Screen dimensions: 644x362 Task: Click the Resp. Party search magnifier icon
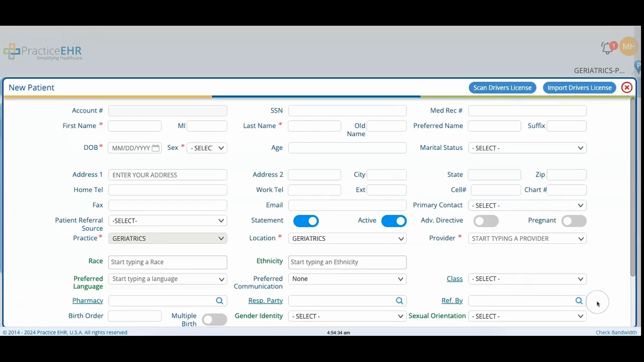coord(399,301)
